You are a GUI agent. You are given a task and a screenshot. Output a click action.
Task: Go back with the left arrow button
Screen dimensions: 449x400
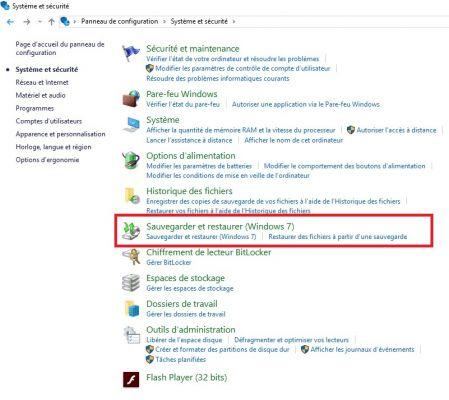(x=10, y=22)
